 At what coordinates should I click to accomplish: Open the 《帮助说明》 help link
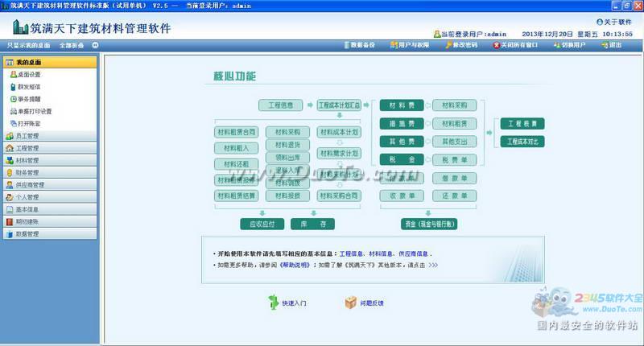(295, 266)
